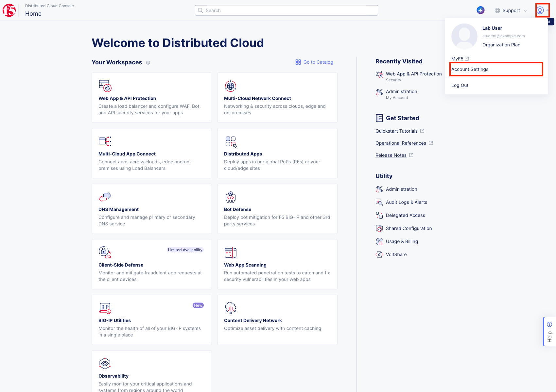Open Administration under Utility
Viewport: 556px width, 392px height.
click(401, 189)
